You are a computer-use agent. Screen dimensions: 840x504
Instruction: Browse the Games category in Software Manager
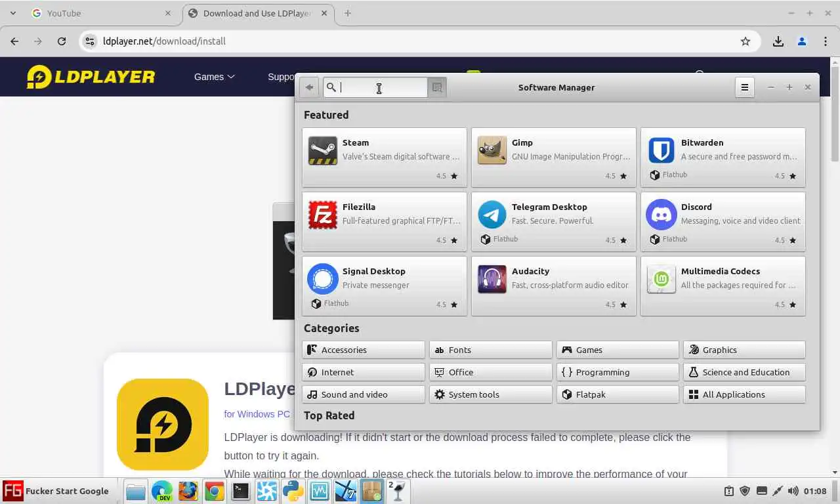coord(618,350)
